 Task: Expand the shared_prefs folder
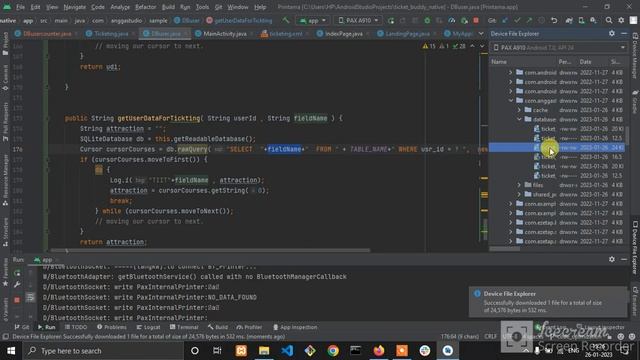pyautogui.click(x=519, y=194)
